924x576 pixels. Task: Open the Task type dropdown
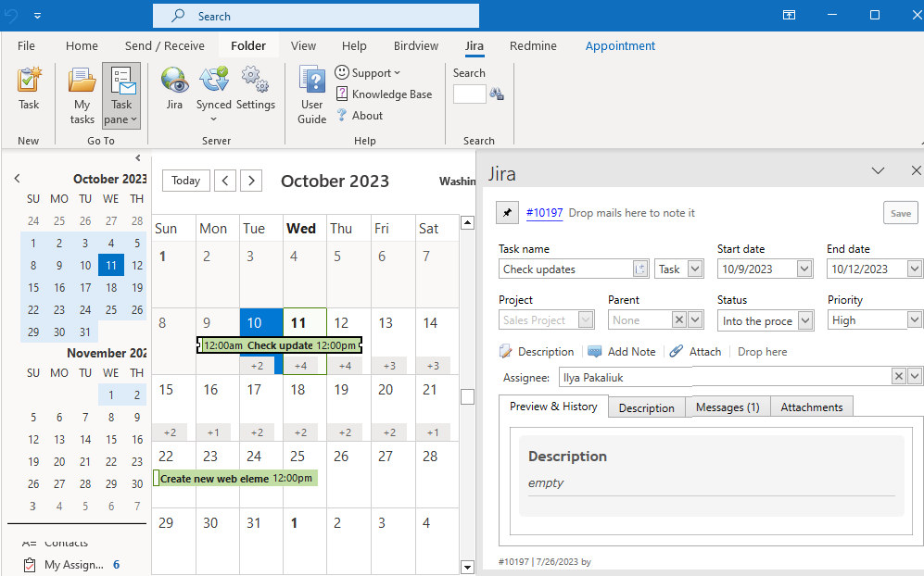click(695, 269)
